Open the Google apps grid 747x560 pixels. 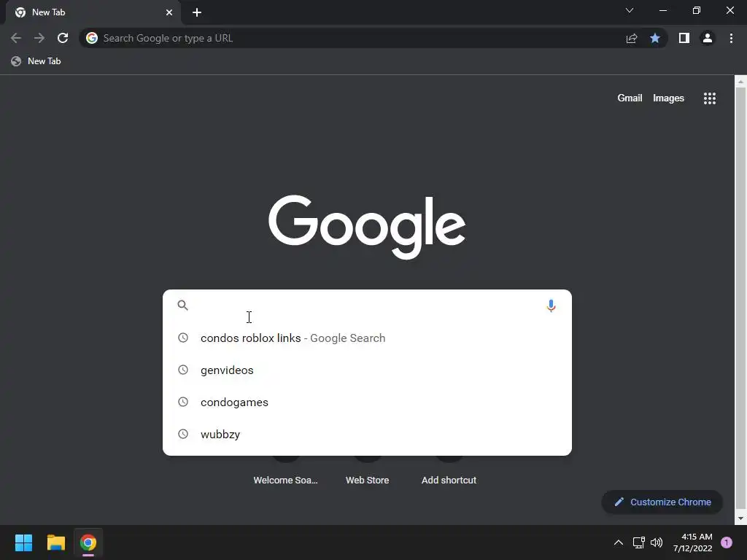(x=709, y=98)
